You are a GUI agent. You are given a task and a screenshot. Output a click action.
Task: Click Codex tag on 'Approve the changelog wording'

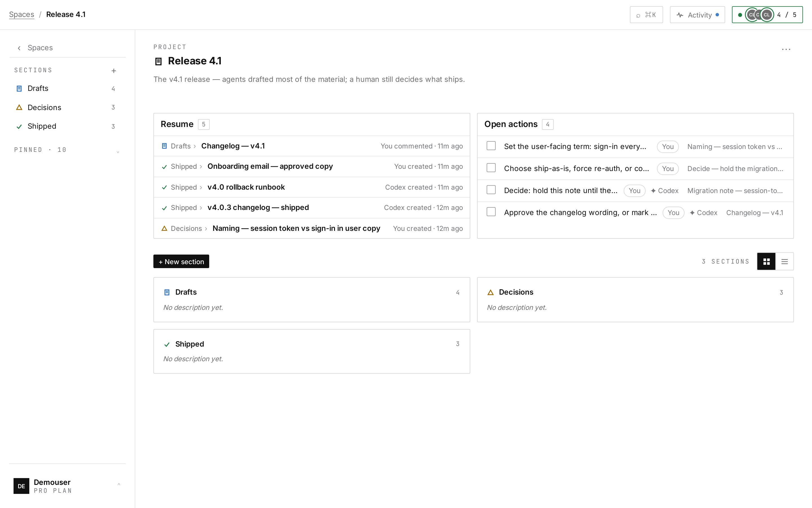click(x=703, y=213)
